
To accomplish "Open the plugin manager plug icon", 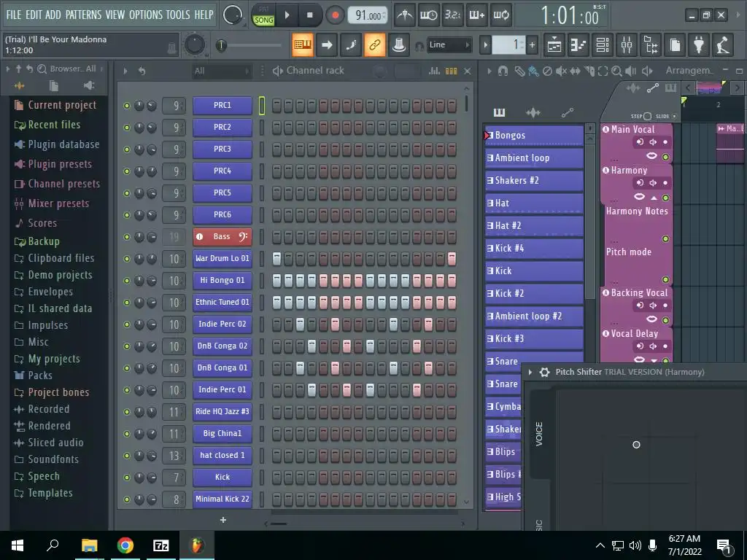I will tap(699, 44).
